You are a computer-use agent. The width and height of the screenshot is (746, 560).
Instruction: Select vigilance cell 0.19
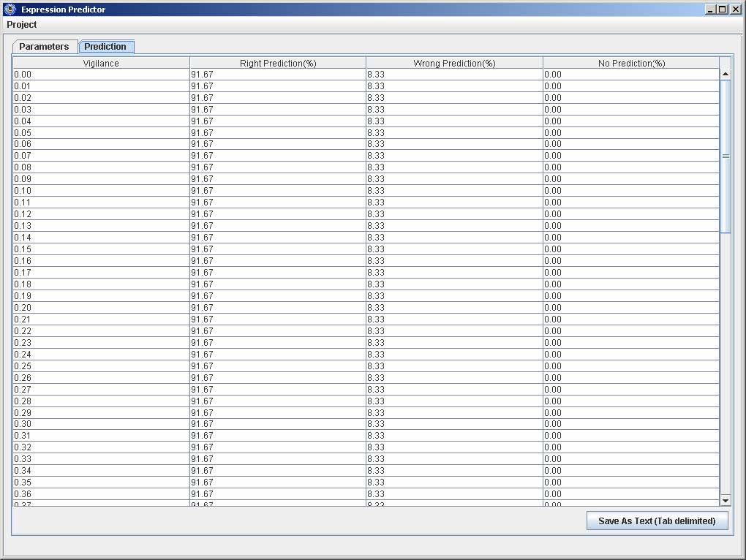tap(101, 295)
